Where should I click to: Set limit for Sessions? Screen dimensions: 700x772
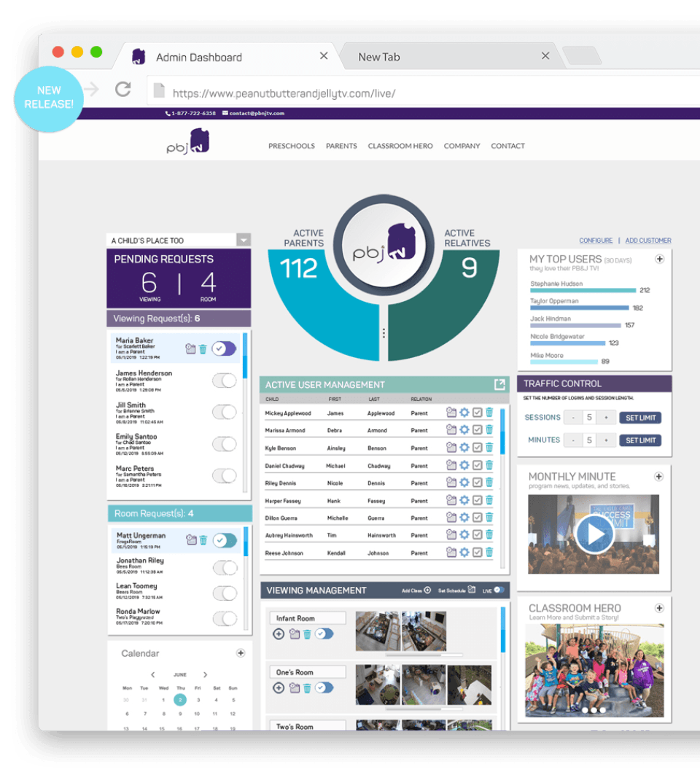tap(642, 416)
